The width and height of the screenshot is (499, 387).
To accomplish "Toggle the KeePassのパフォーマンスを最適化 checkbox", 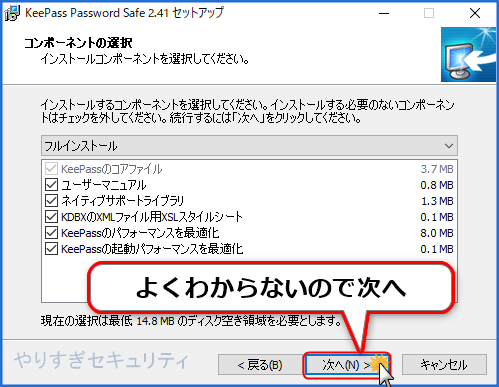I will point(51,233).
